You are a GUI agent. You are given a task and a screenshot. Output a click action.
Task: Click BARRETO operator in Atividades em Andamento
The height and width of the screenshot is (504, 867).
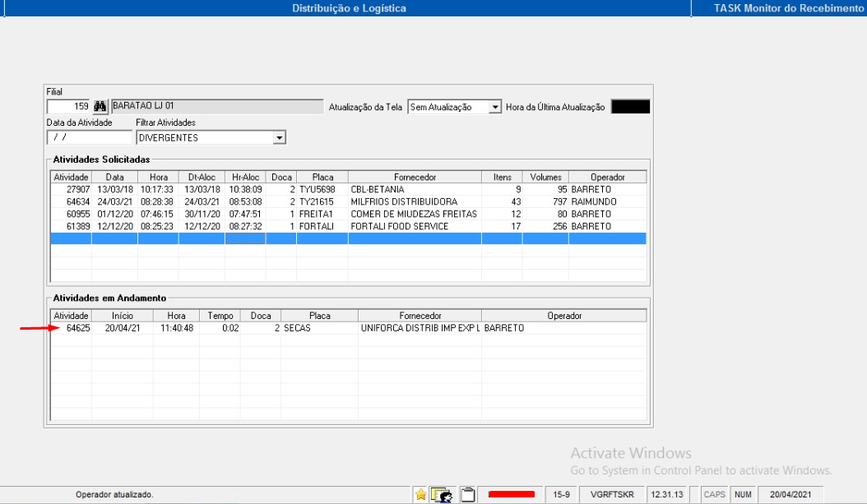coord(564,328)
